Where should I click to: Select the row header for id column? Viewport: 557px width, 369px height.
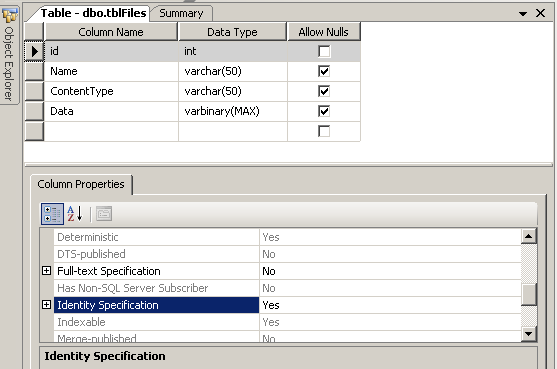(x=34, y=51)
